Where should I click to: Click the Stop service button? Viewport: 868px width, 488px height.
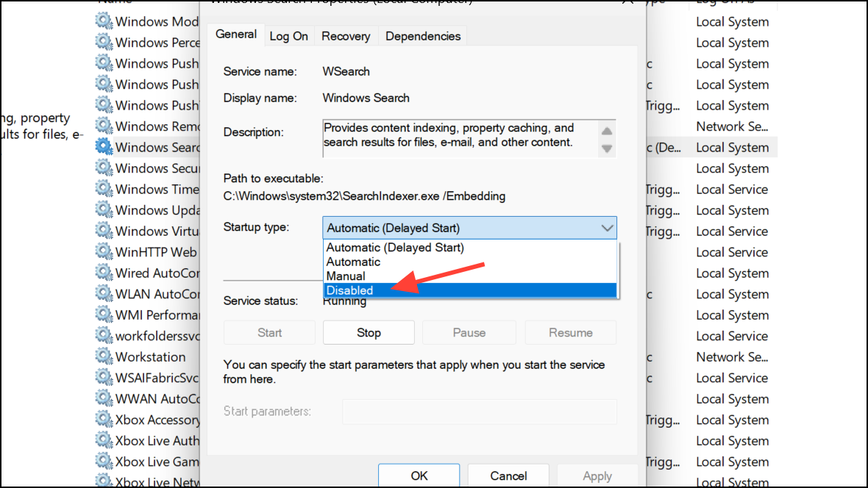(369, 332)
